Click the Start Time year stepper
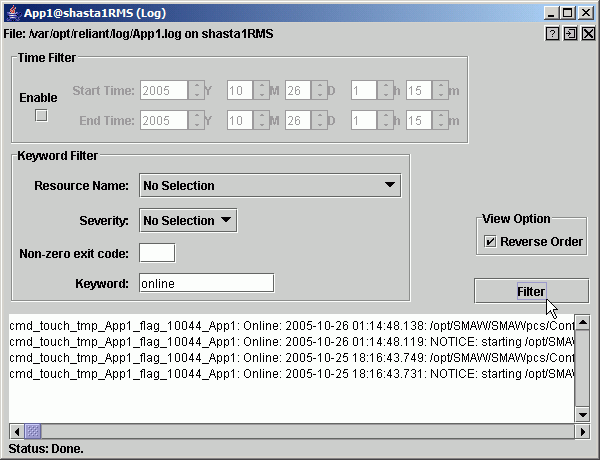Image resolution: width=600 pixels, height=460 pixels. coord(196,90)
